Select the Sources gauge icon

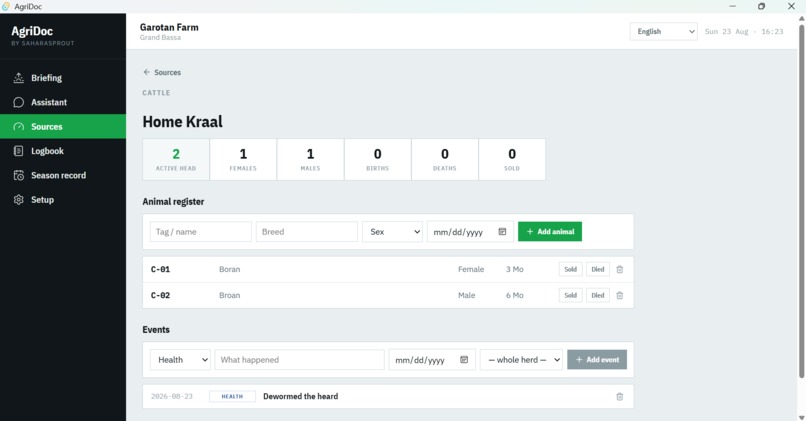click(19, 126)
